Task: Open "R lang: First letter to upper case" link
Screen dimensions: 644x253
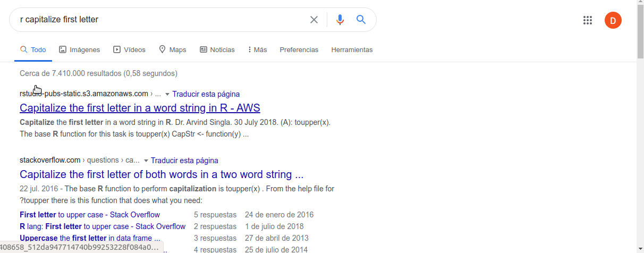Action: coord(103,226)
